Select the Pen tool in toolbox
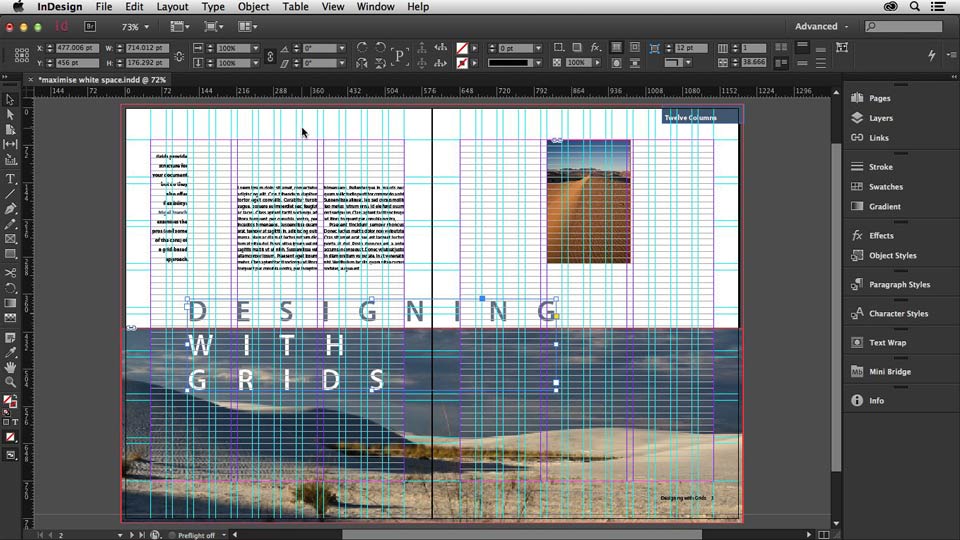Image resolution: width=960 pixels, height=540 pixels. (x=10, y=209)
